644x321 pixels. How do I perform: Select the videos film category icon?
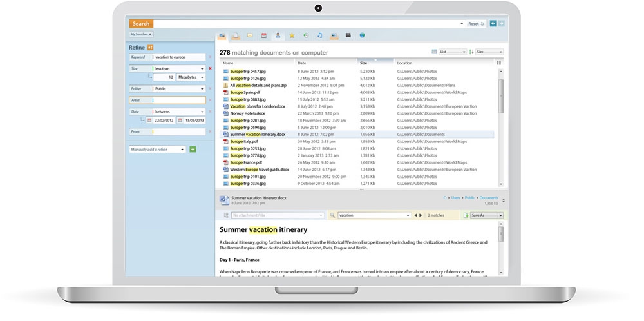click(348, 35)
